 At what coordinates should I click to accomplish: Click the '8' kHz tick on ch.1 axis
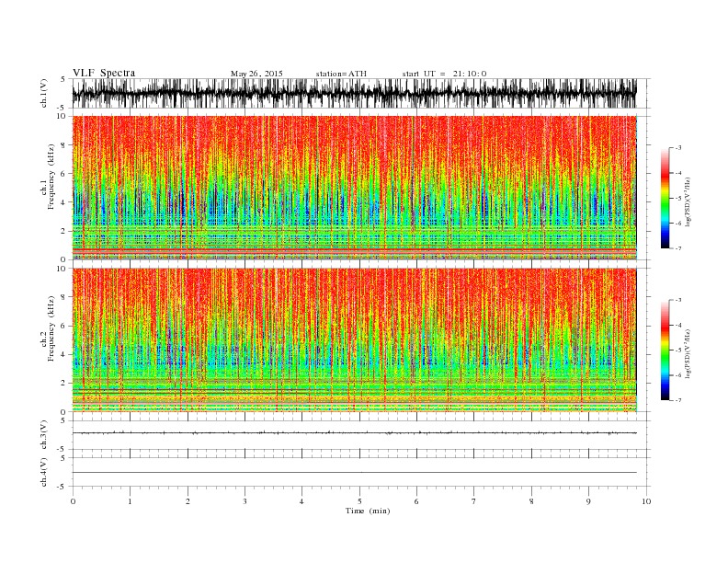tap(63, 145)
